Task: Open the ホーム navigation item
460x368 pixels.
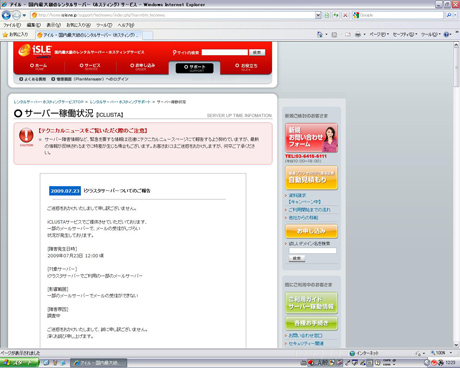Action: pyautogui.click(x=39, y=66)
